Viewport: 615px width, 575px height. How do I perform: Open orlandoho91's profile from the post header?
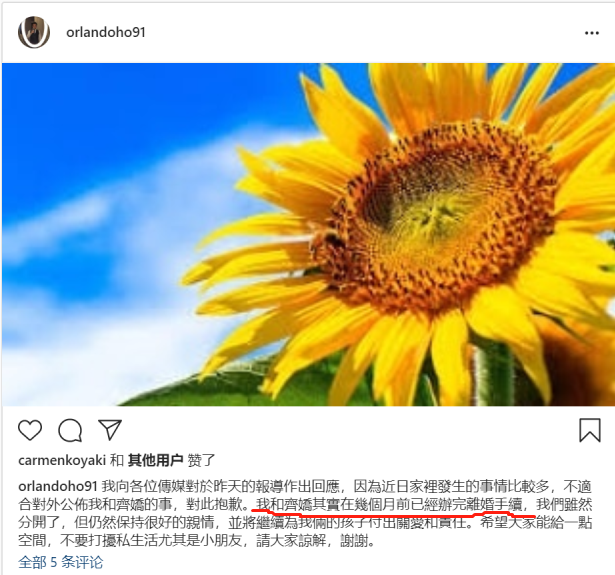tap(106, 33)
